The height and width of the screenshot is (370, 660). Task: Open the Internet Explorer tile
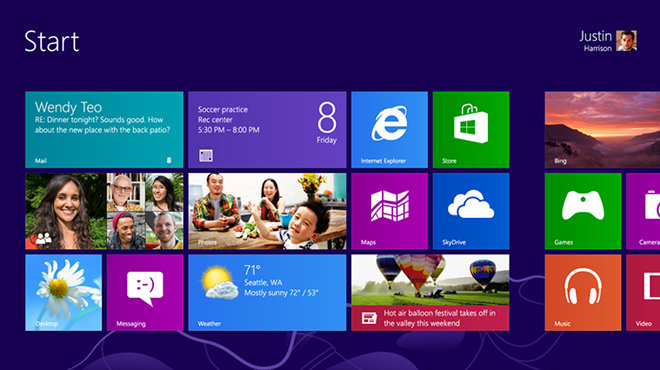click(x=389, y=130)
